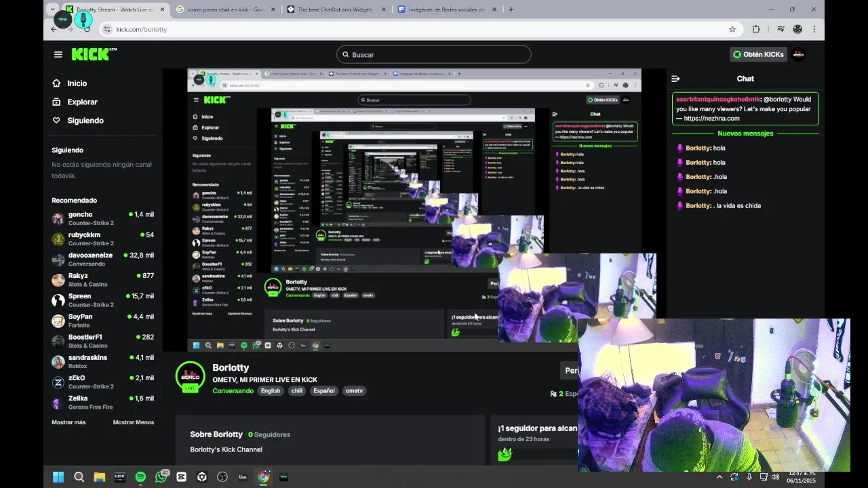Open Chrome extensions puzzle icon
868x488 pixels.
756,29
